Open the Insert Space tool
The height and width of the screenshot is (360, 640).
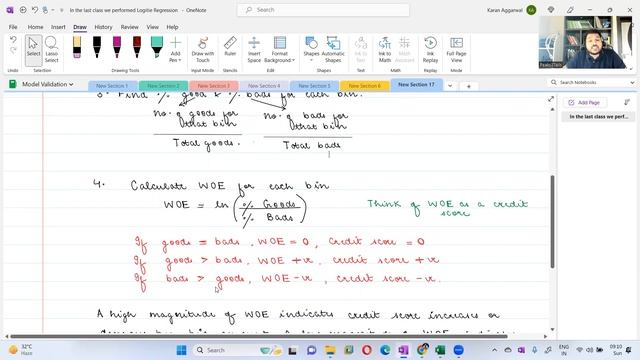[x=254, y=49]
